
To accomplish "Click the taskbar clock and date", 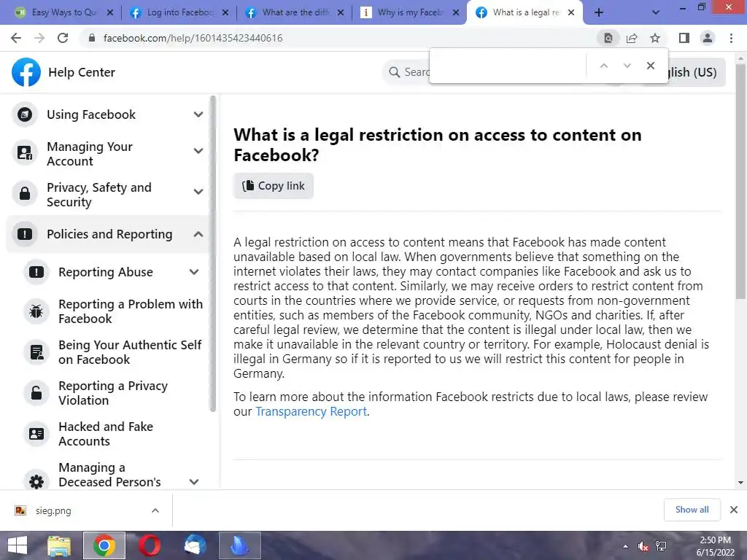I will [715, 546].
